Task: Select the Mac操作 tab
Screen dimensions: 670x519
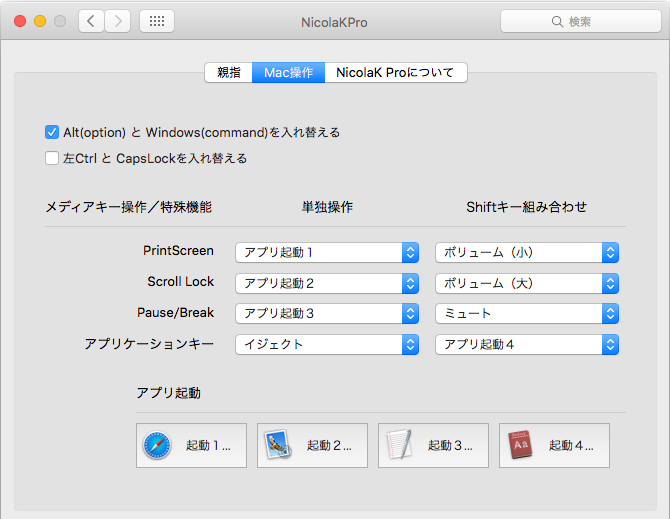Action: pyautogui.click(x=288, y=72)
